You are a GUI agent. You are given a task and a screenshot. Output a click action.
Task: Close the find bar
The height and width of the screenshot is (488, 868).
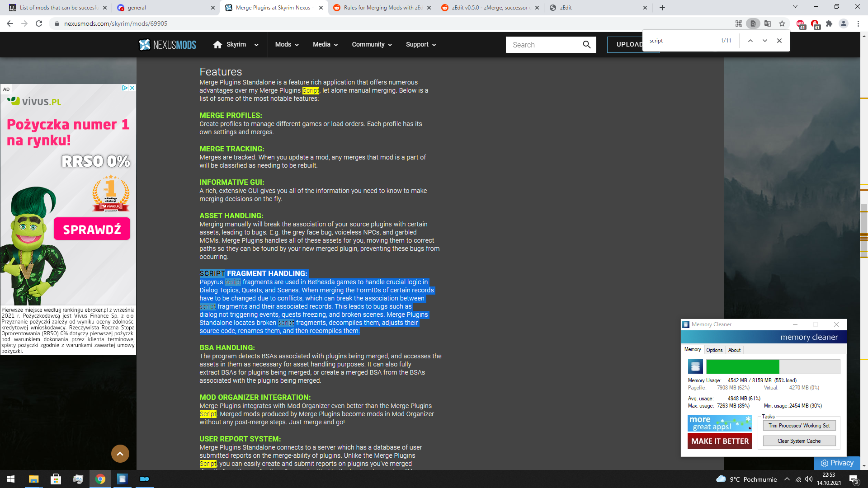(x=779, y=41)
